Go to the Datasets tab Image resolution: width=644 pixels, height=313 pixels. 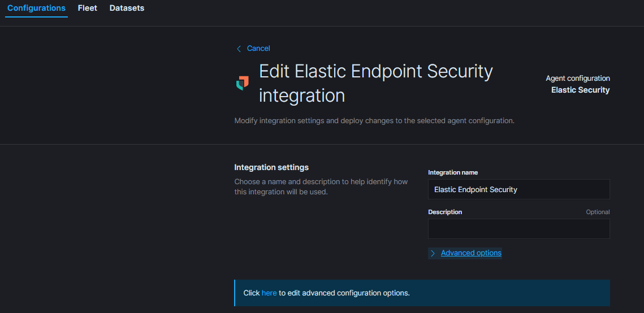(x=127, y=8)
